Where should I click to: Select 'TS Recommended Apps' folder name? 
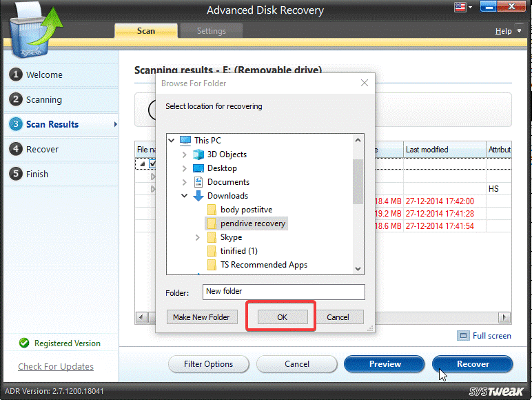pyautogui.click(x=264, y=265)
